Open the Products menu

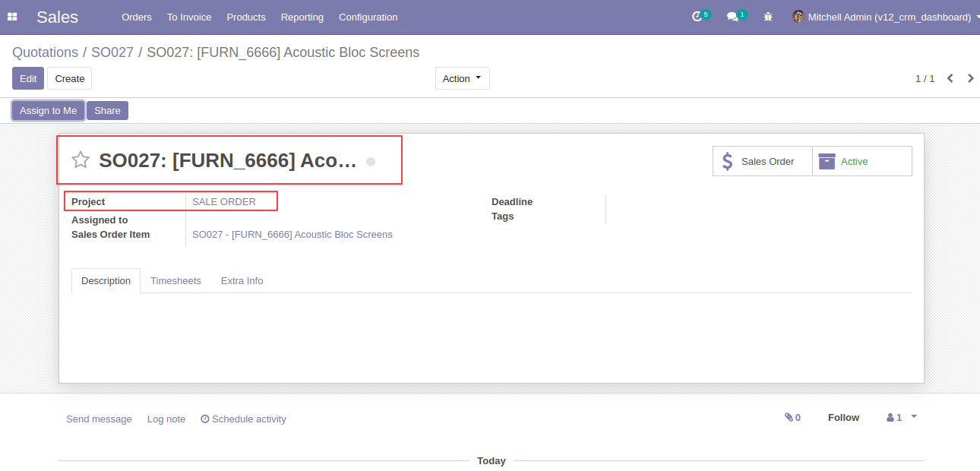tap(246, 17)
